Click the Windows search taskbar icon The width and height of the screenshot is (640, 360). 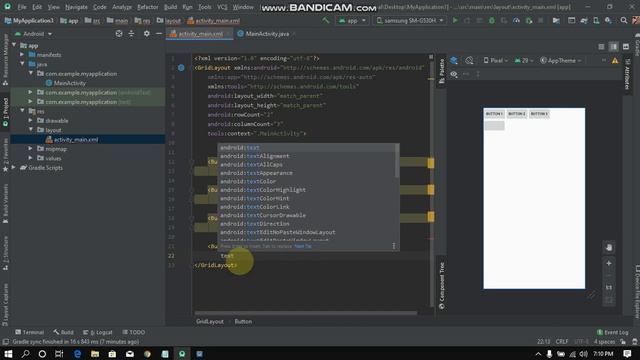25,354
